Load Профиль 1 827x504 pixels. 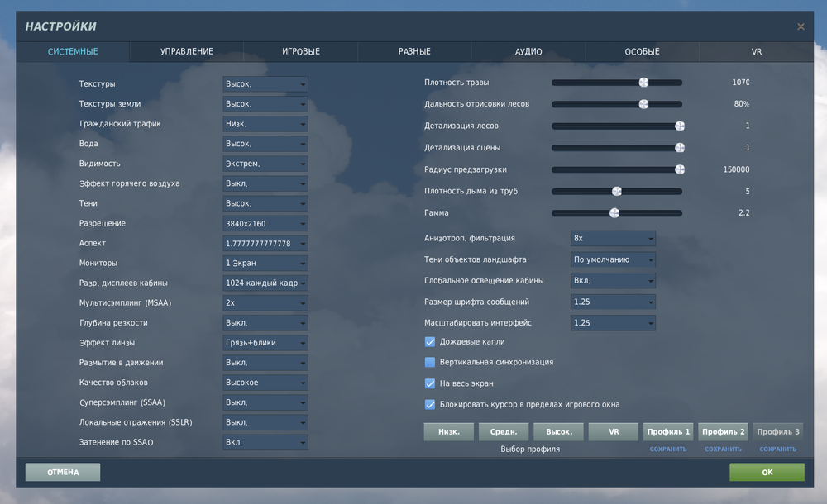[668, 432]
